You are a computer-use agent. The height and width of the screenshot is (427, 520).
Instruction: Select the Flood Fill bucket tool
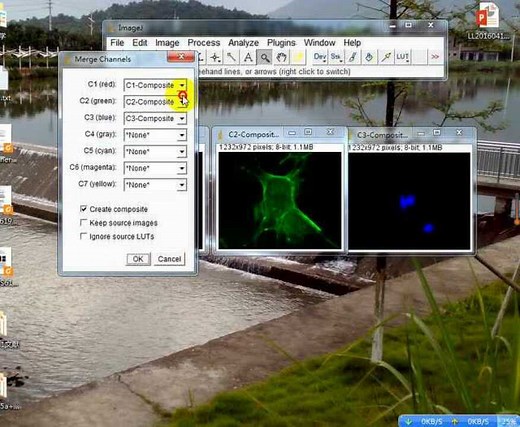coord(369,57)
